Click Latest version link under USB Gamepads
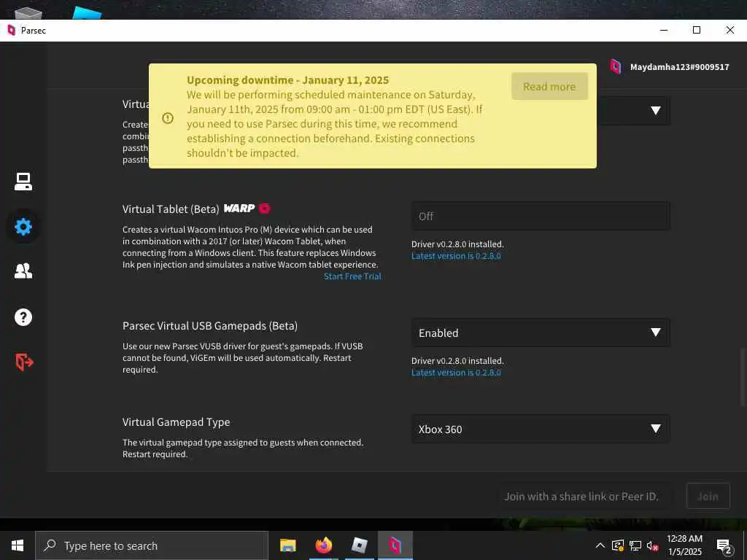747x560 pixels. pyautogui.click(x=456, y=373)
